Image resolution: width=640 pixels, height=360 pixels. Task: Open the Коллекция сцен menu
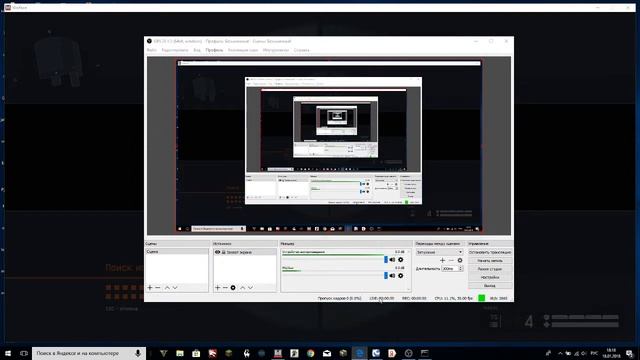pos(243,50)
